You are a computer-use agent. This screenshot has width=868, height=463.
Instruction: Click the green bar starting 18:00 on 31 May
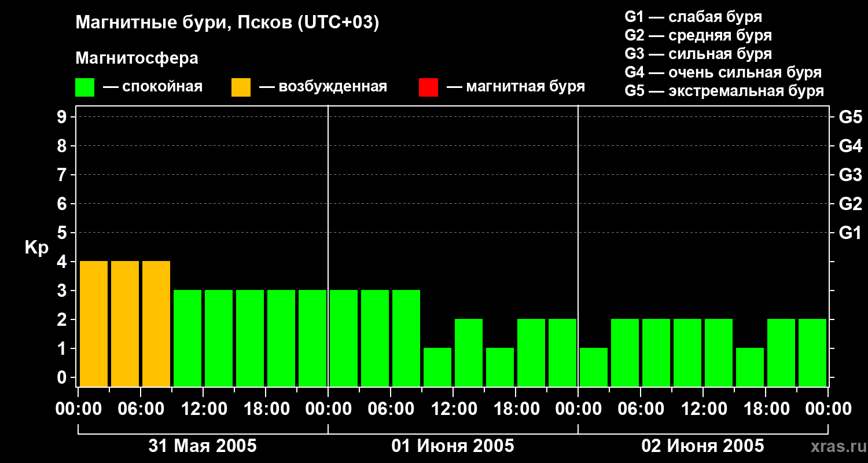click(281, 338)
